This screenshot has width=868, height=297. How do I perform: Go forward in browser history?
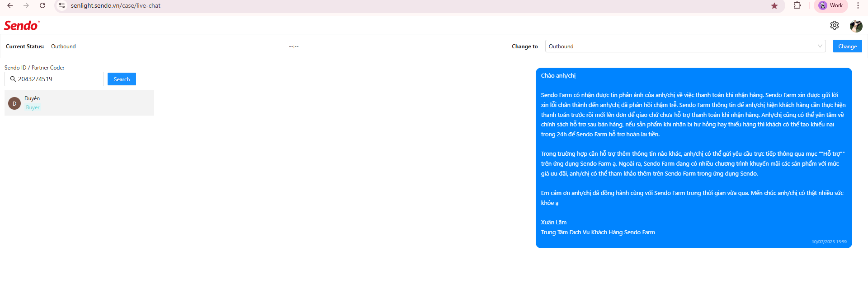click(x=26, y=5)
